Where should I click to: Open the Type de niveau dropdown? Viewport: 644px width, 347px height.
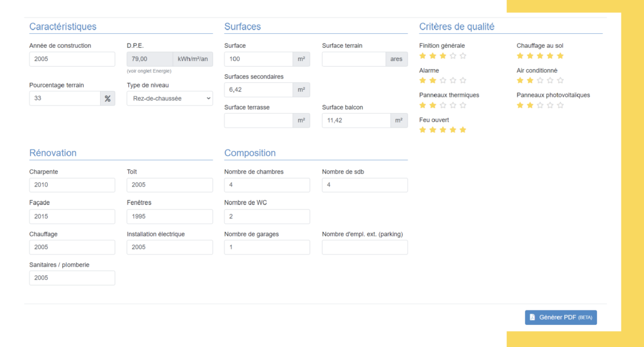pos(170,99)
